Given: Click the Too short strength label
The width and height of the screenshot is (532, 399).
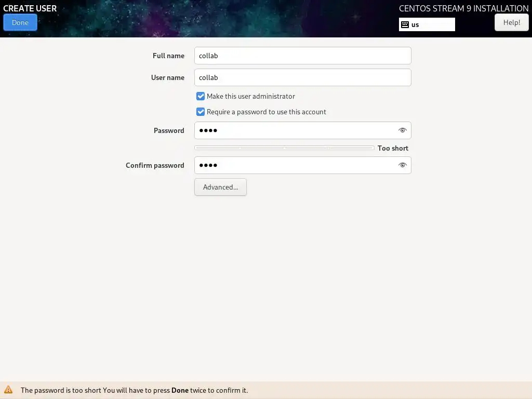Looking at the screenshot, I should pyautogui.click(x=393, y=148).
